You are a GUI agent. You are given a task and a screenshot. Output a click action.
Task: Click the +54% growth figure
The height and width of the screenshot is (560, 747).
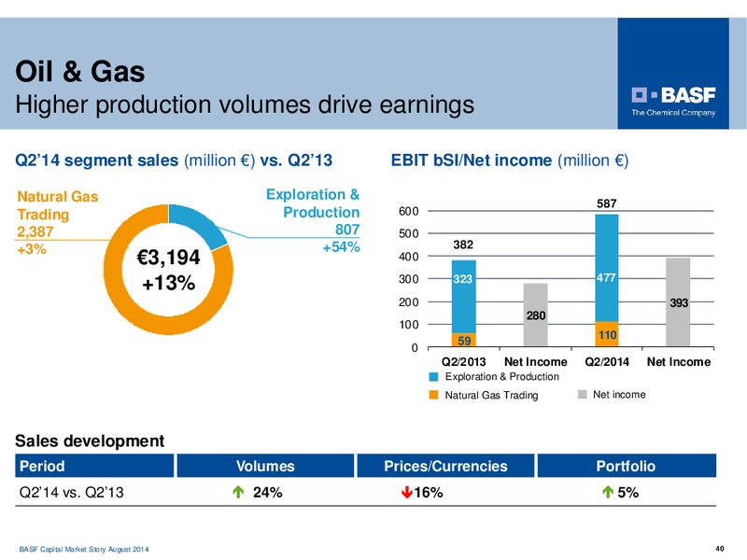tap(342, 247)
